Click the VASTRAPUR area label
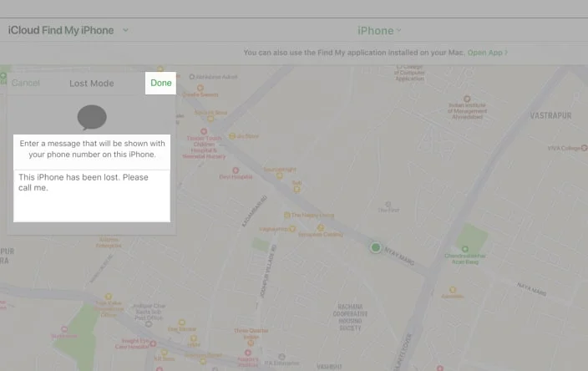588x371 pixels. tap(551, 115)
